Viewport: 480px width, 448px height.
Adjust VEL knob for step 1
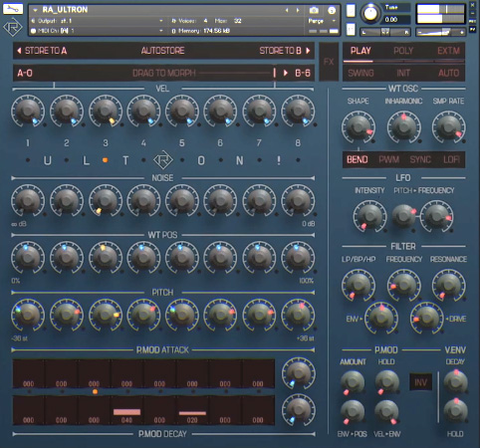coord(28,112)
